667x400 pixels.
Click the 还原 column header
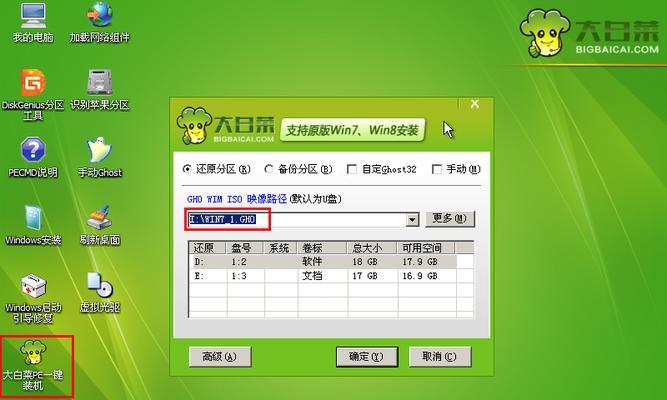pyautogui.click(x=207, y=248)
